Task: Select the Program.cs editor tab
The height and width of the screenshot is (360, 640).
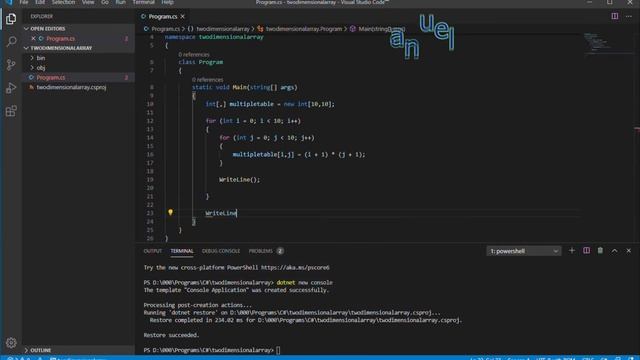Action: tap(162, 16)
